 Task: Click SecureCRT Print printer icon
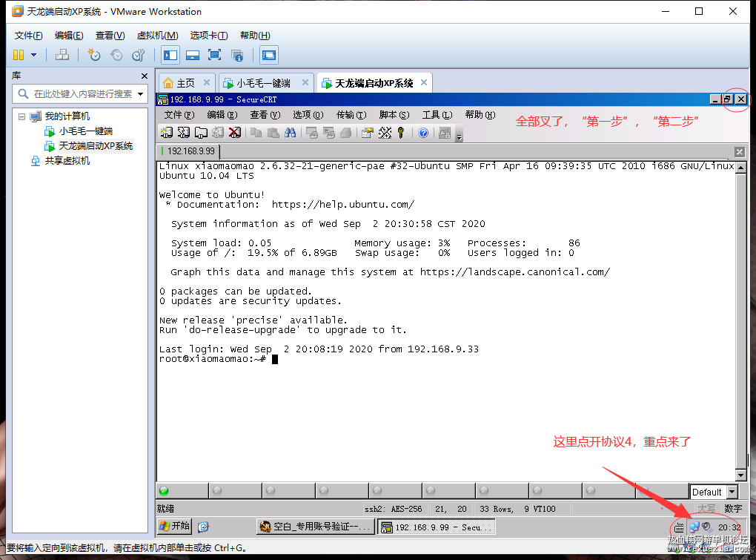pos(345,133)
